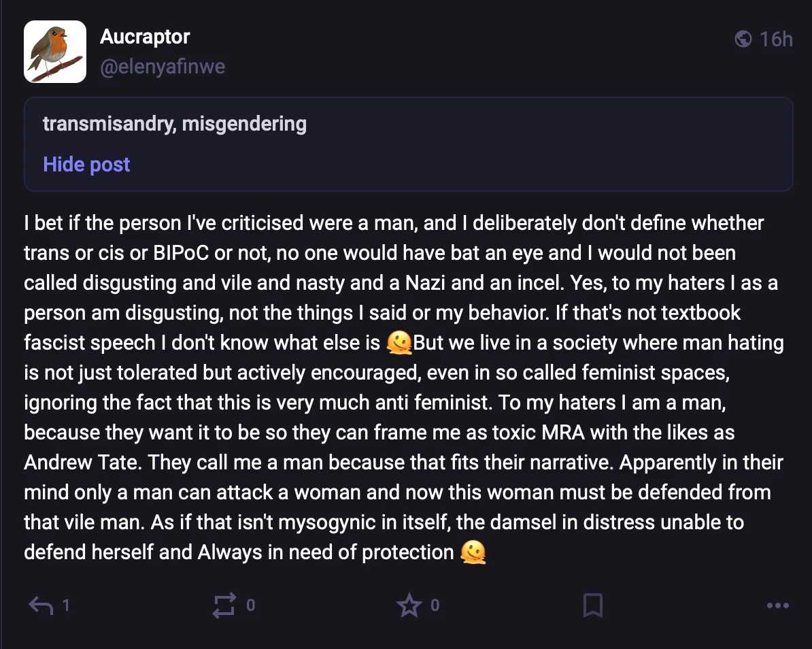Click the melting face emoji after 'else is'
The width and height of the screenshot is (812, 649).
(x=399, y=342)
